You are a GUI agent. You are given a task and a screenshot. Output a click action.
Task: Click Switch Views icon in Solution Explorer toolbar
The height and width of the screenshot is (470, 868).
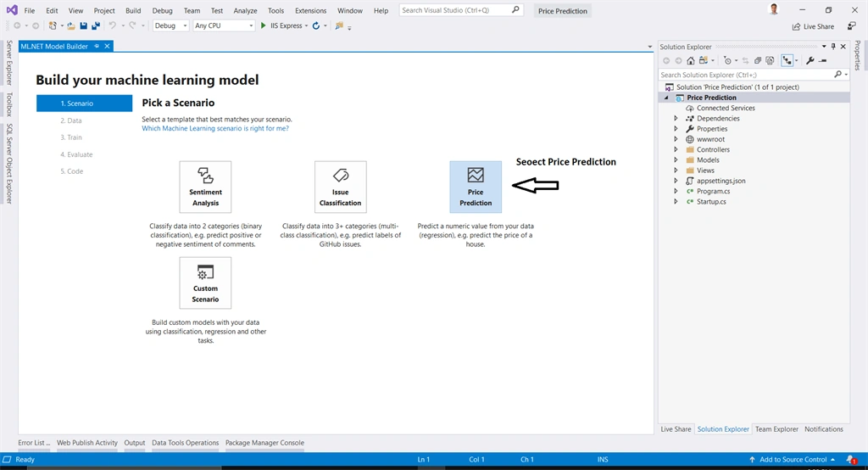tap(704, 60)
